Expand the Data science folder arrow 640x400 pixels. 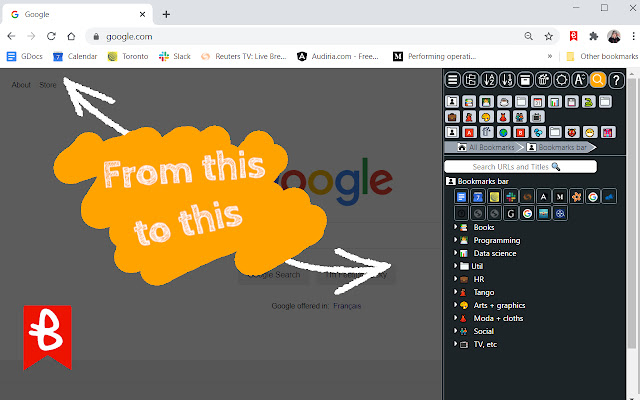(x=455, y=253)
